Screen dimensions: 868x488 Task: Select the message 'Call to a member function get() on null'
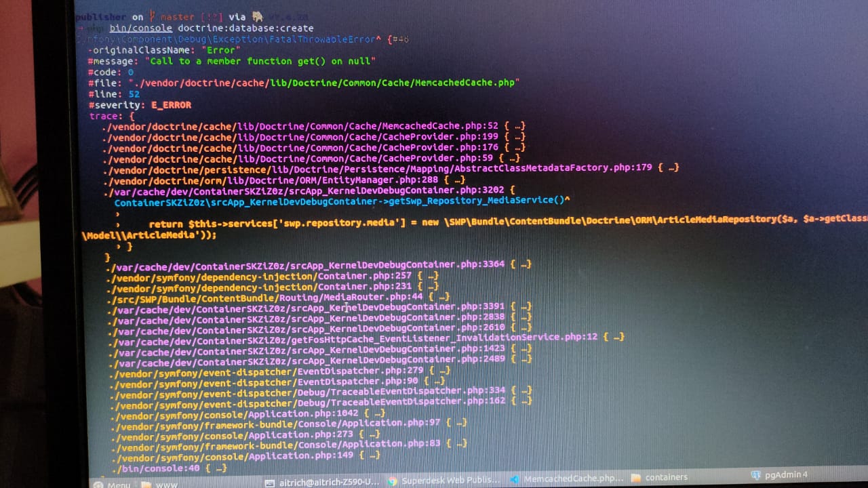pyautogui.click(x=231, y=61)
